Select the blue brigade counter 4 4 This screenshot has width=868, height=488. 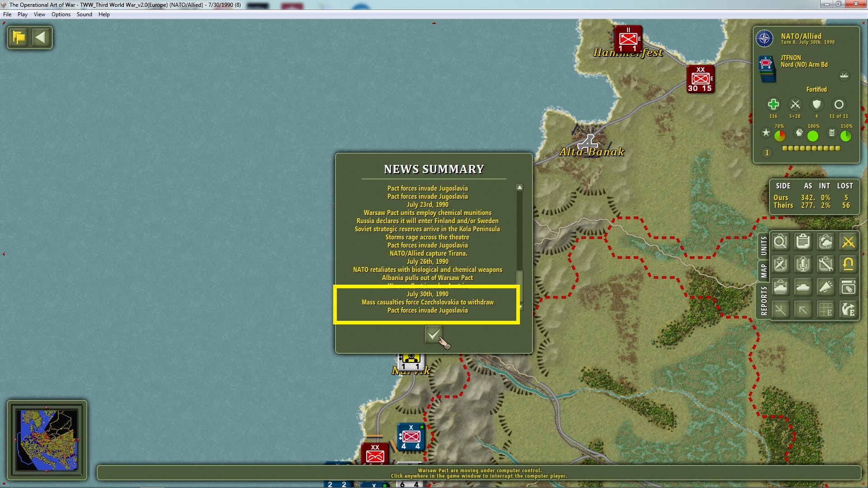click(x=411, y=437)
